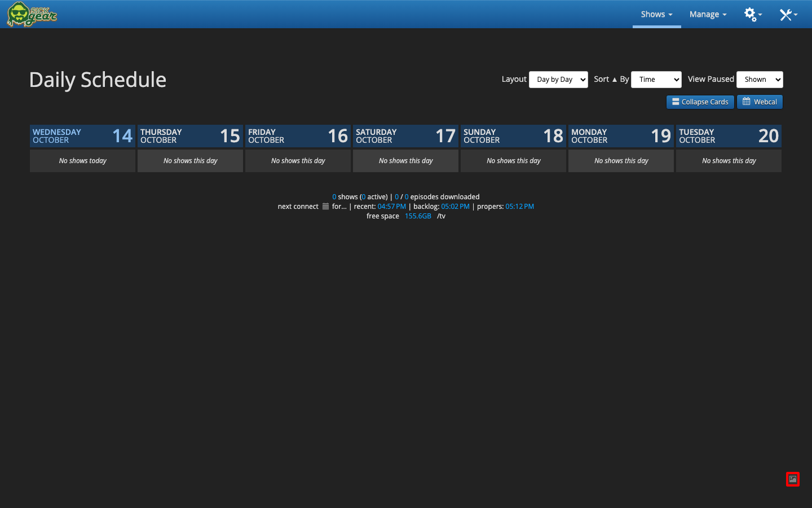Click the "/tv" path text
This screenshot has width=812, height=508.
click(x=441, y=216)
